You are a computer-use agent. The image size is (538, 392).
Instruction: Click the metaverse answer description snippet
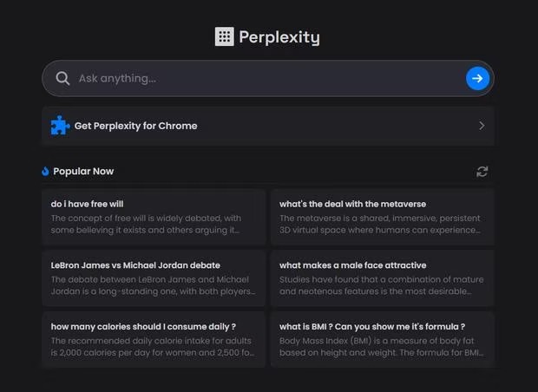pos(380,225)
